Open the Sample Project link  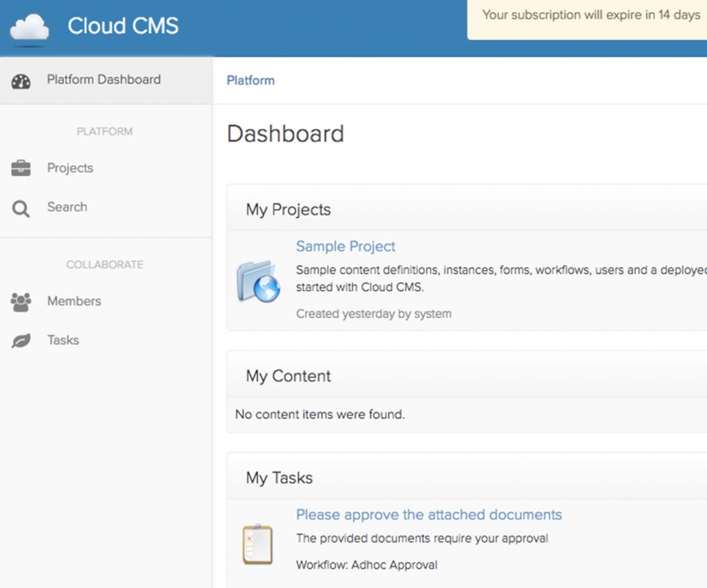345,246
